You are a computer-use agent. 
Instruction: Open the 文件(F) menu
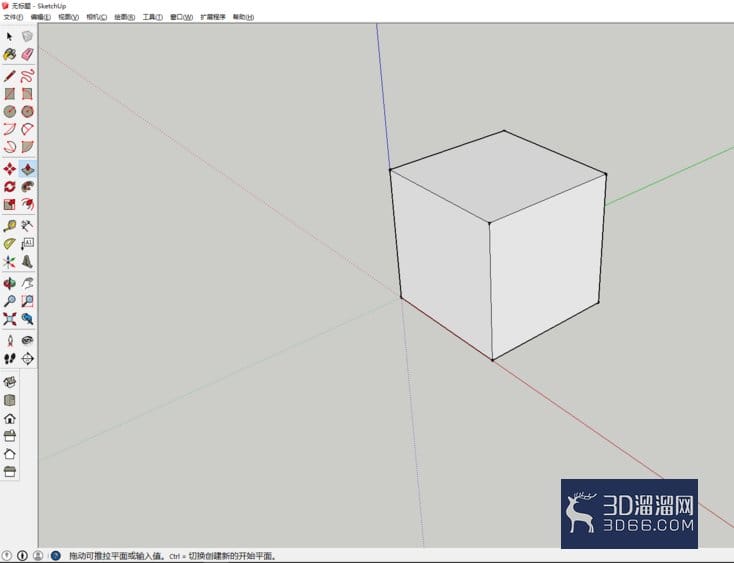[x=13, y=17]
